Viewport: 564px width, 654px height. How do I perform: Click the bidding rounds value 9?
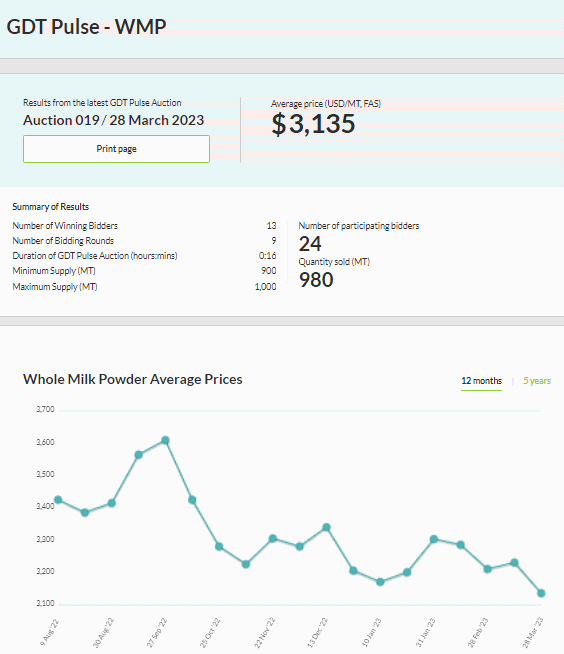point(274,241)
